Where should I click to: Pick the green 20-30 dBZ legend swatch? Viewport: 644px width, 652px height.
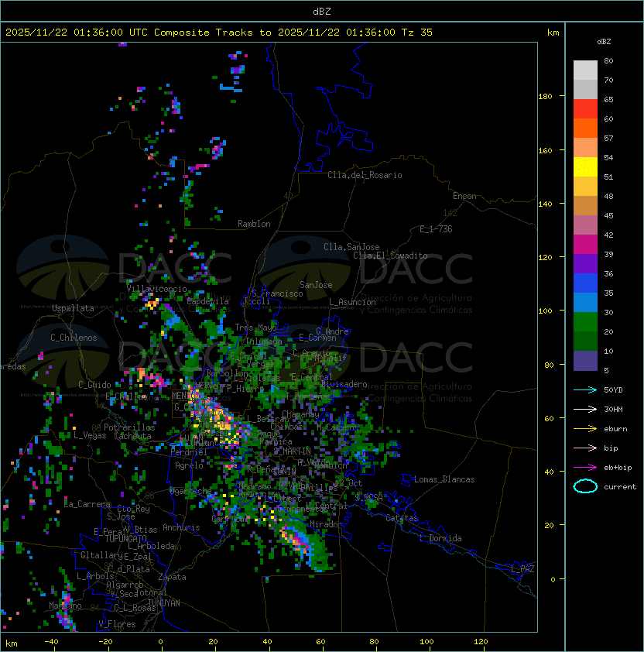point(585,322)
